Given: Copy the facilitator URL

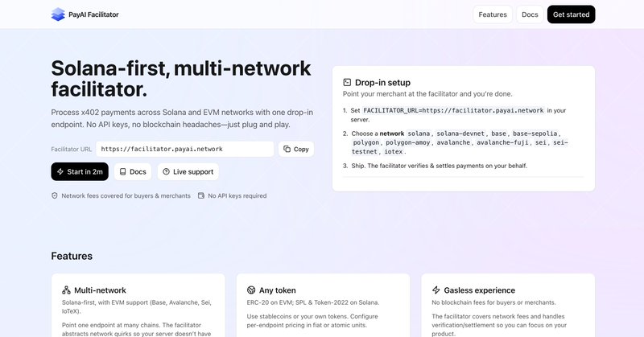Looking at the screenshot, I should [296, 149].
